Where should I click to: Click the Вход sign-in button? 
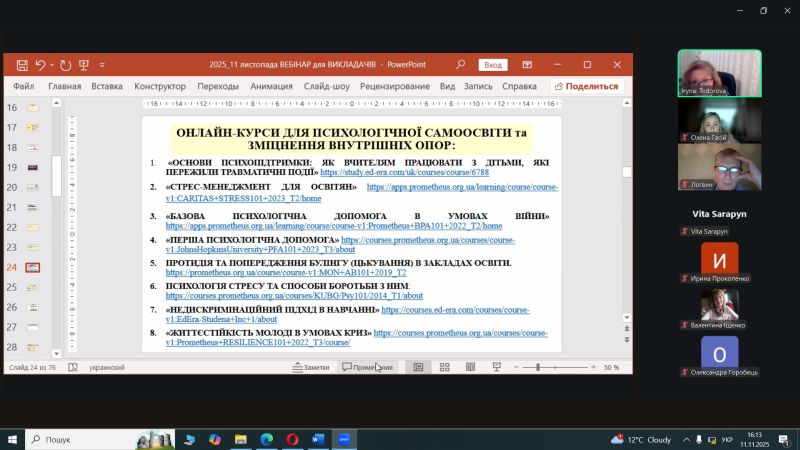[493, 65]
